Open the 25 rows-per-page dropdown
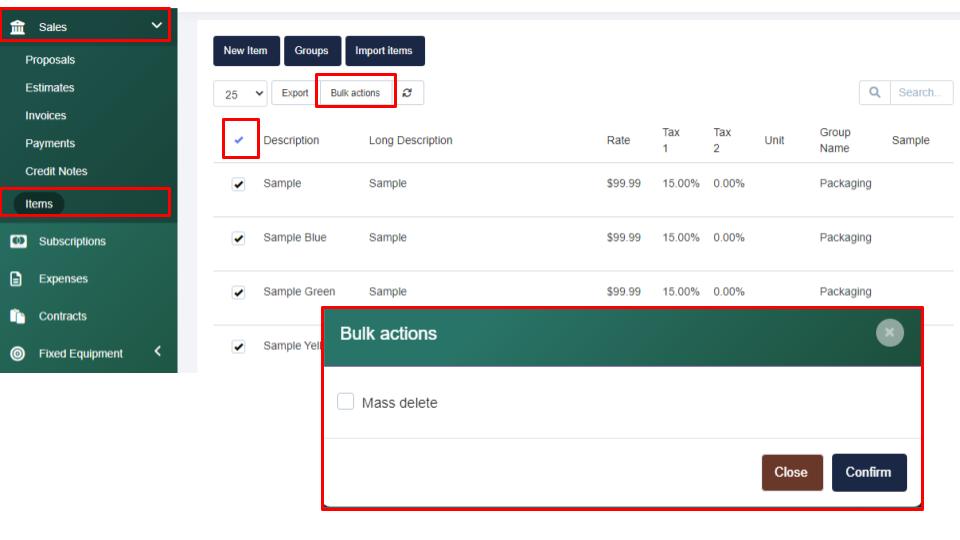 [x=240, y=94]
